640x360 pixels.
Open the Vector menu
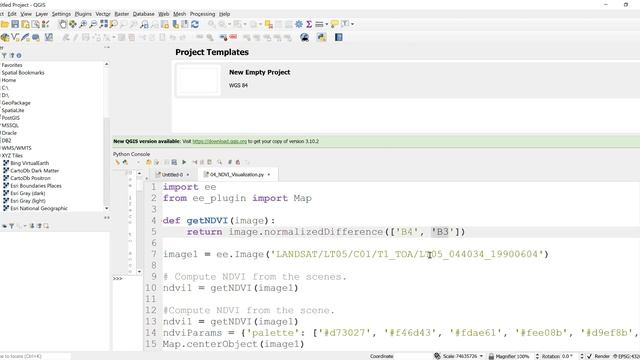tap(103, 14)
